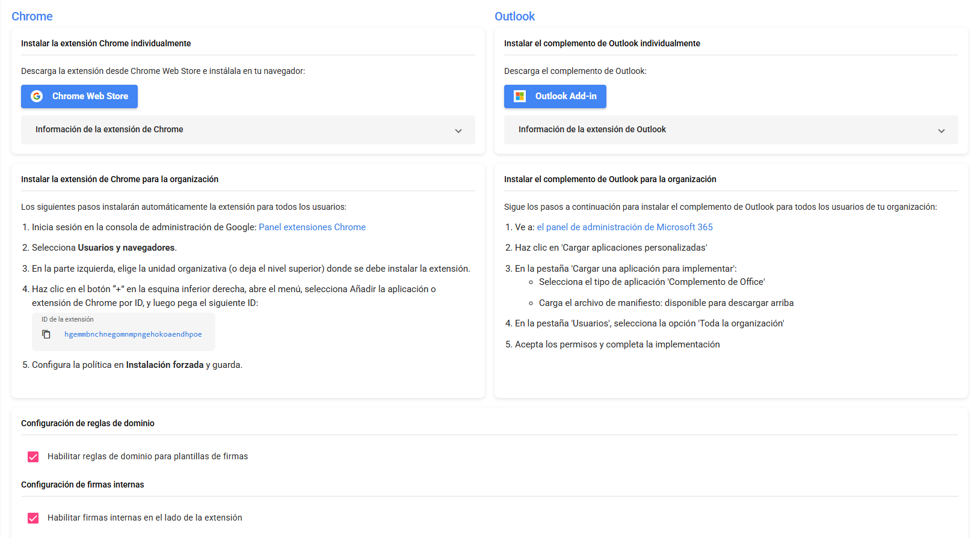Click 'Configuración de firmas internas' heading
Screen dimensions: 980x538
(82, 485)
